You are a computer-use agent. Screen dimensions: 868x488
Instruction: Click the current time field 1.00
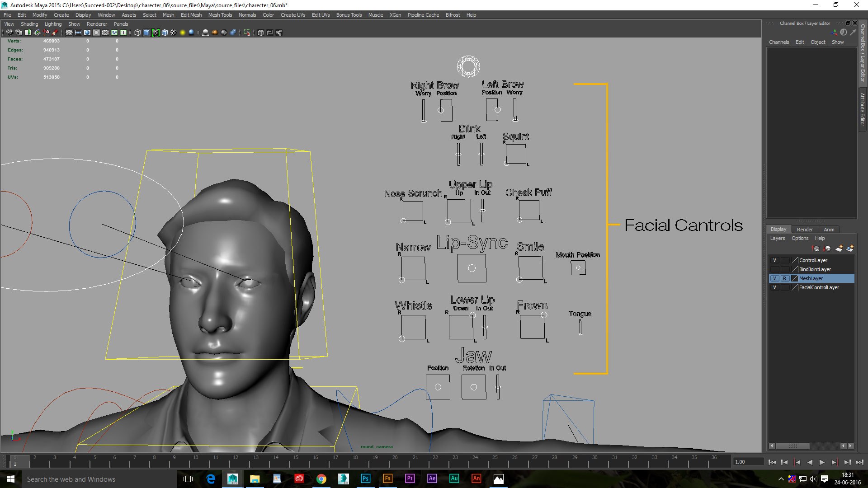pos(748,462)
